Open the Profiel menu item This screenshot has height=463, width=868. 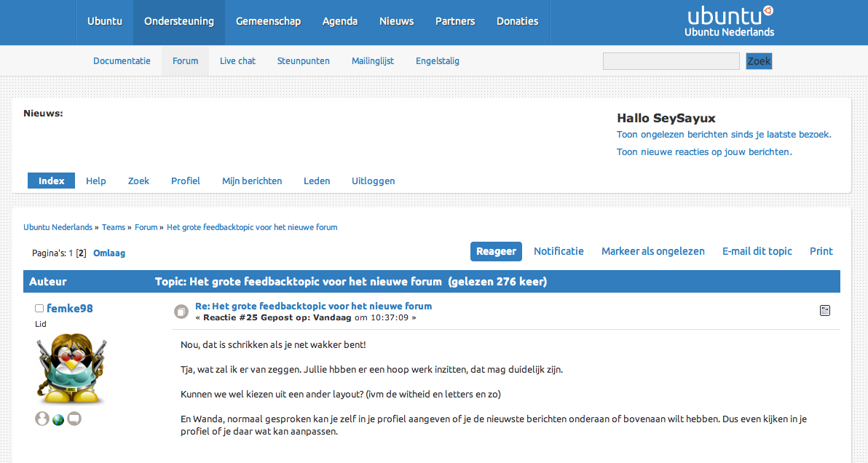(186, 181)
